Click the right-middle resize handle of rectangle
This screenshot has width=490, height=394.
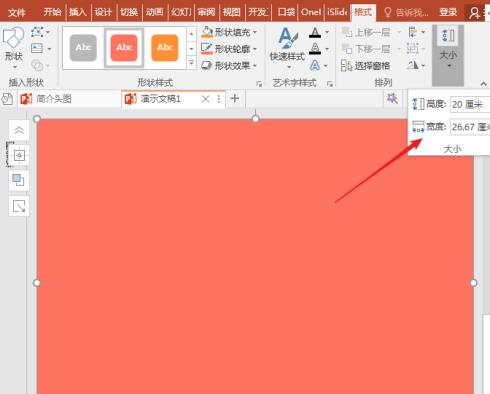point(473,283)
